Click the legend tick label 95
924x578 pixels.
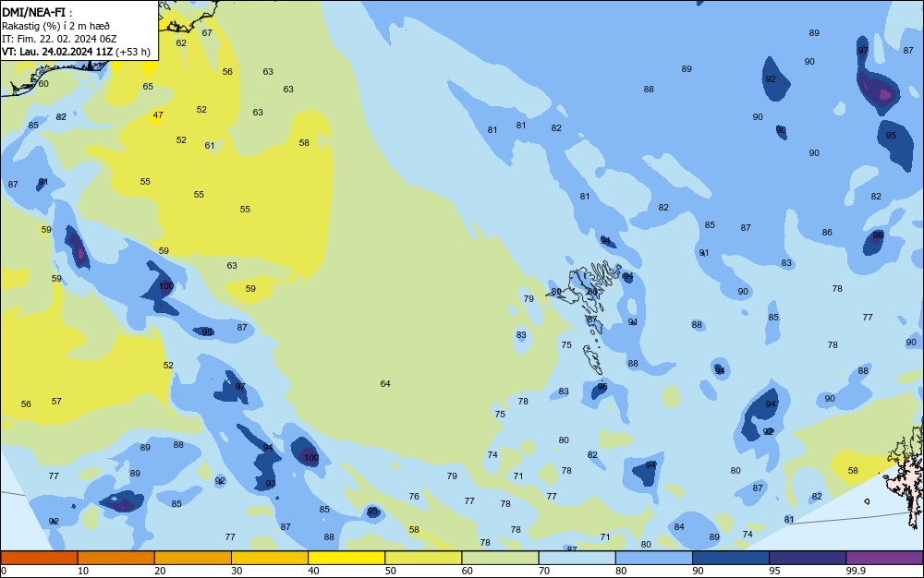(774, 571)
